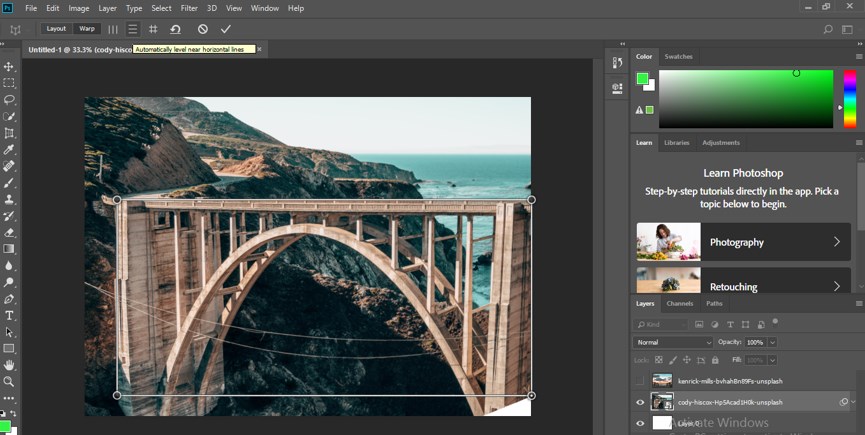This screenshot has width=865, height=435.
Task: Open the Fill slider dropdown arrow
Action: tap(772, 360)
